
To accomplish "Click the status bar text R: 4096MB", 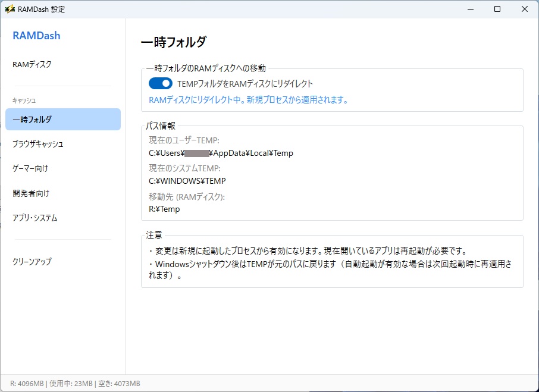I will click(x=27, y=384).
